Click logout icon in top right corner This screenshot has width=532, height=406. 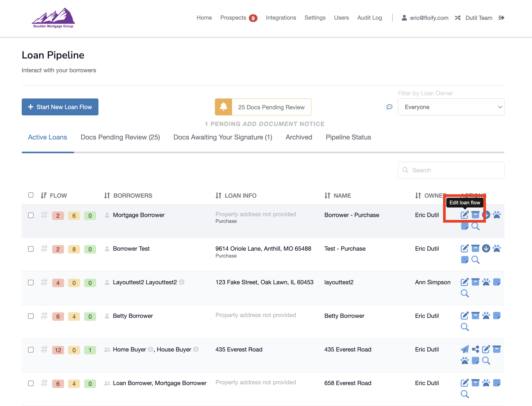coord(501,18)
